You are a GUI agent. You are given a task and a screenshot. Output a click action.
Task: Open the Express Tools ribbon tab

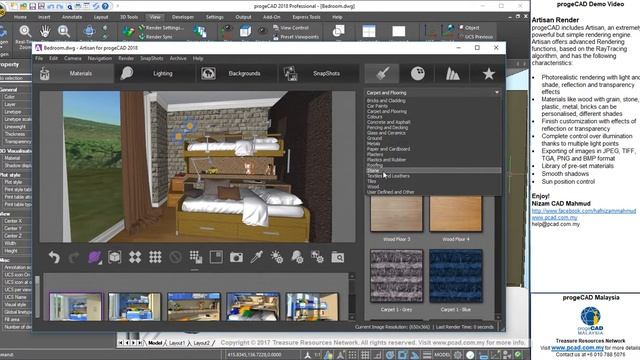click(x=307, y=17)
